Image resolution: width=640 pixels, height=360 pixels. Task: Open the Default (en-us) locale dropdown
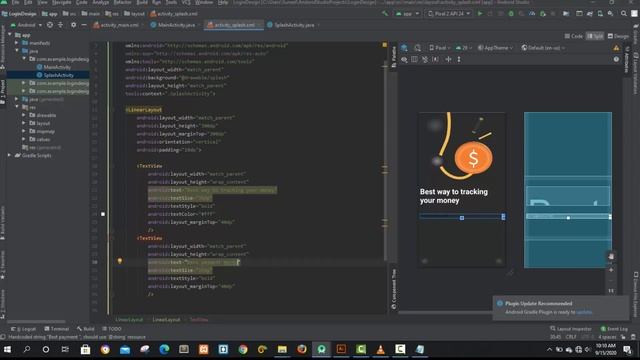point(543,48)
